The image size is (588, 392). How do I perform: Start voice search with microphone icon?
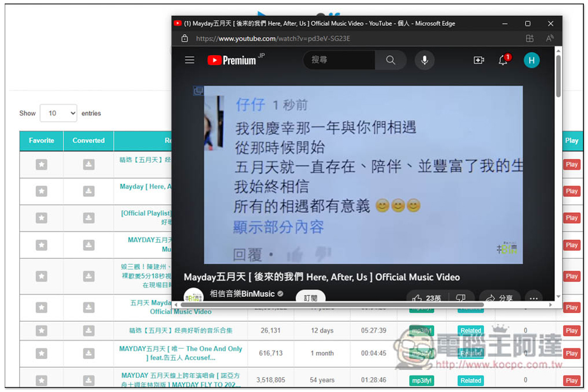[425, 60]
